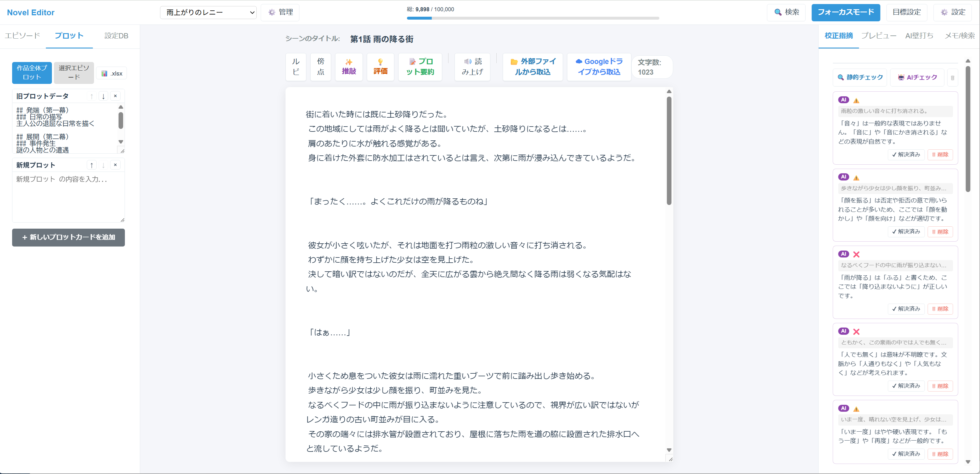Open the 検索 search magnifier button
This screenshot has height=474, width=980.
pos(786,12)
